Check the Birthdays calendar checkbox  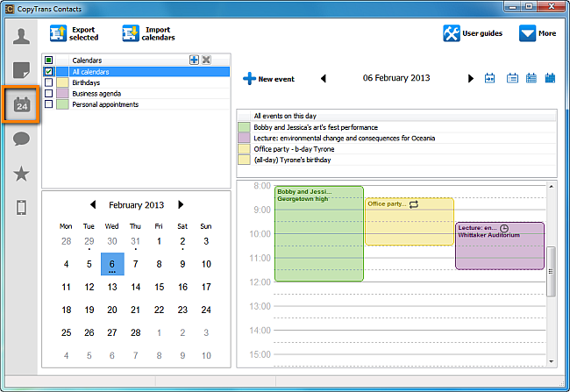(49, 82)
